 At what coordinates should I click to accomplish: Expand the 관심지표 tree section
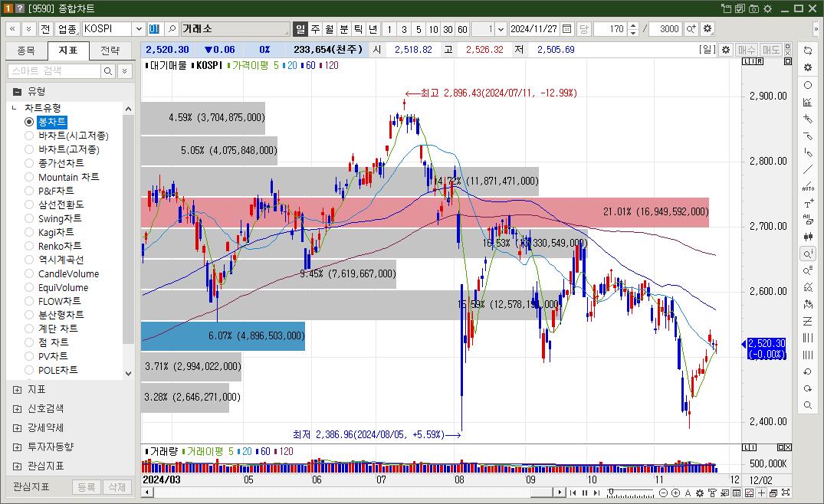[x=17, y=466]
